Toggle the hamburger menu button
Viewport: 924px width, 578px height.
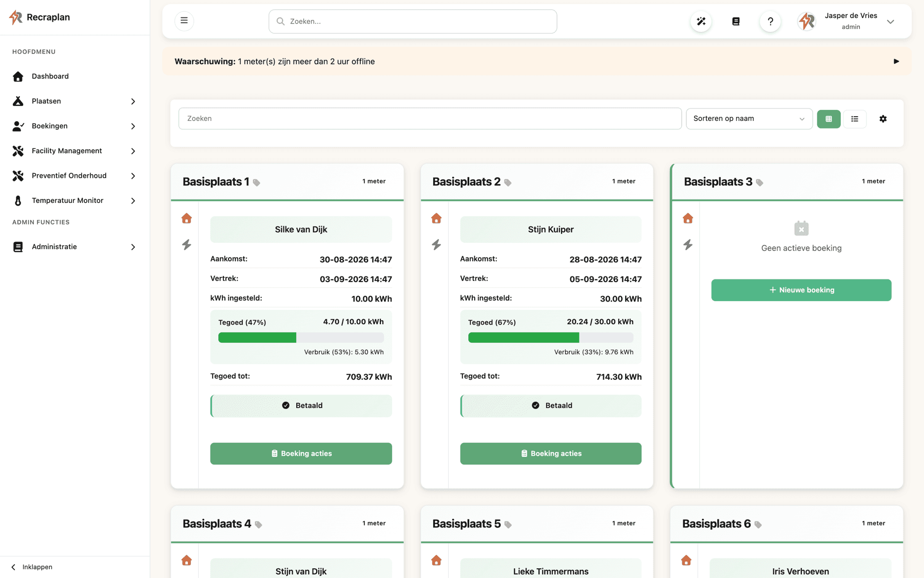coord(184,21)
